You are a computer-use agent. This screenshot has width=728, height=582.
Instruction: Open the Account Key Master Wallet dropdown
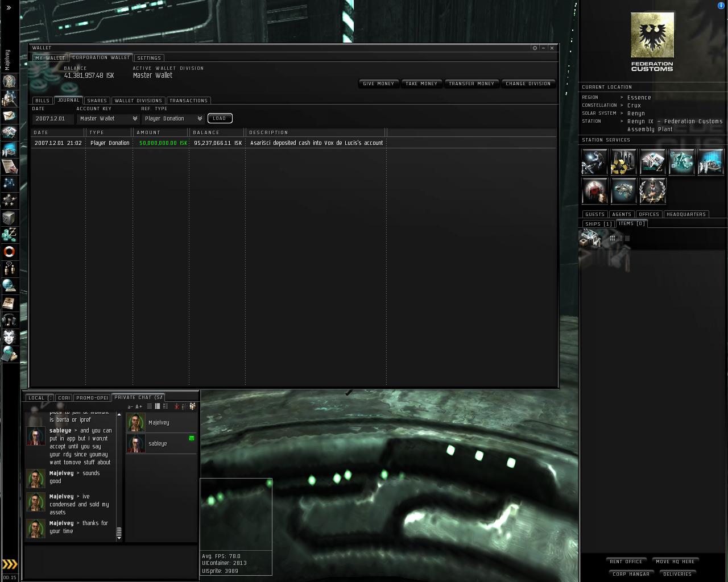107,118
